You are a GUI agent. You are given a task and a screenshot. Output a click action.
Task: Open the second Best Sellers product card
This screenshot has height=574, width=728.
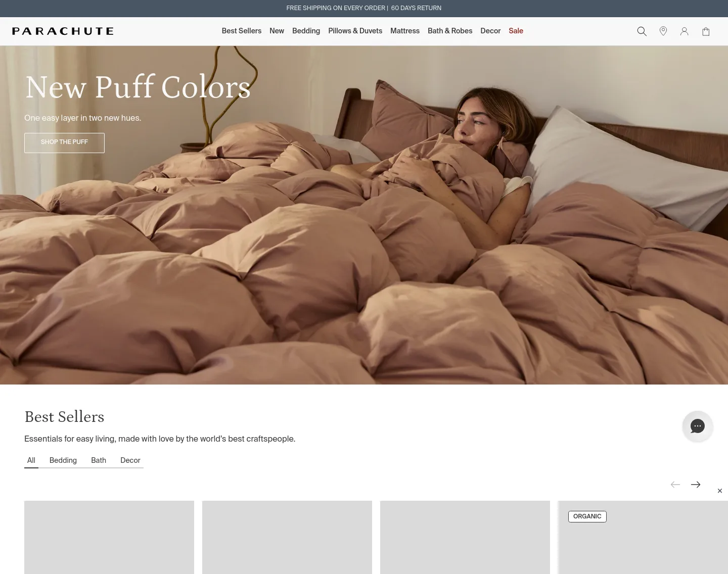coord(287,537)
